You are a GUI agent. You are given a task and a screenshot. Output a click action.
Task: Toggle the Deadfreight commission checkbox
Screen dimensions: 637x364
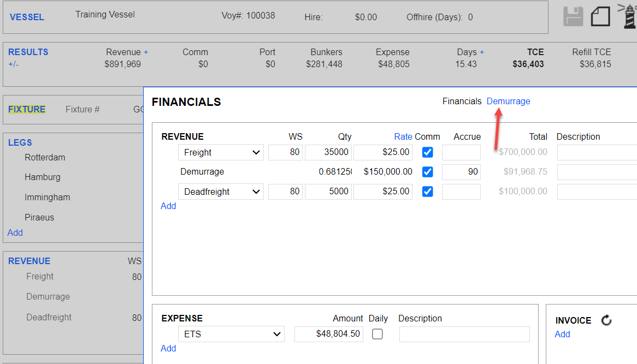coord(428,192)
